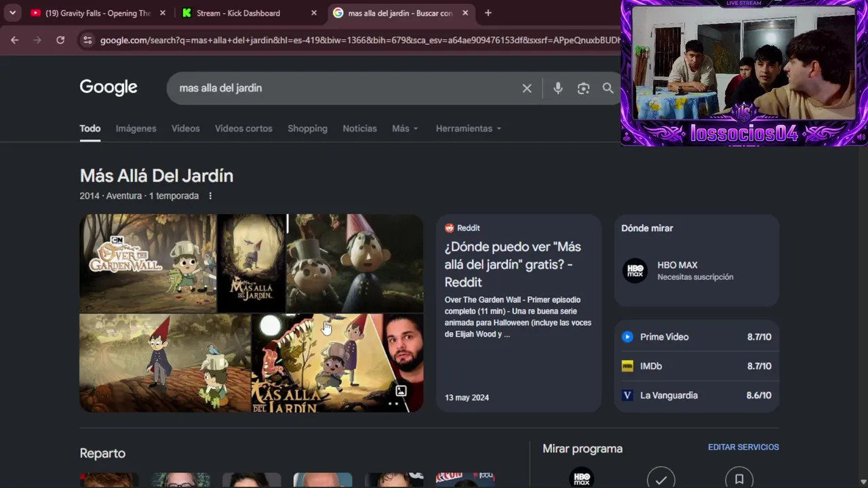Clear the search query text
Viewport: 868px width, 488px height.
coord(527,88)
